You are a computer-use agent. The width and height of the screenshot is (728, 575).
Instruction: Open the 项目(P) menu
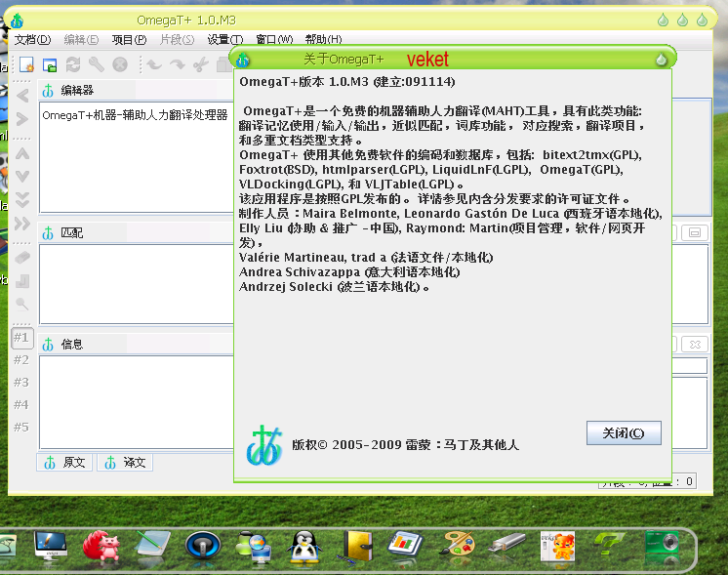click(129, 39)
